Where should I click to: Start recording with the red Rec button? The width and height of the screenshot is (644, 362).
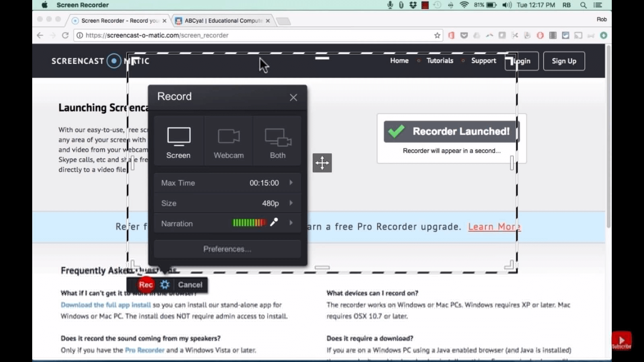146,285
